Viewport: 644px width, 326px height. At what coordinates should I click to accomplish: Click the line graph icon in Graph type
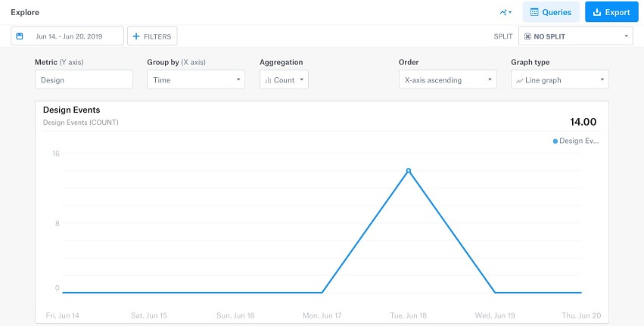click(519, 79)
